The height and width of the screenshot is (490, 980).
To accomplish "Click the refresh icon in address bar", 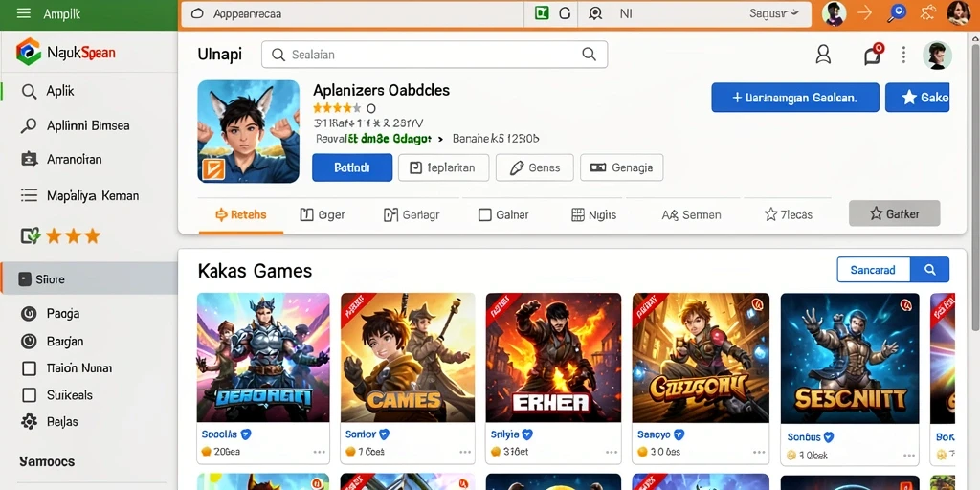I will (565, 13).
